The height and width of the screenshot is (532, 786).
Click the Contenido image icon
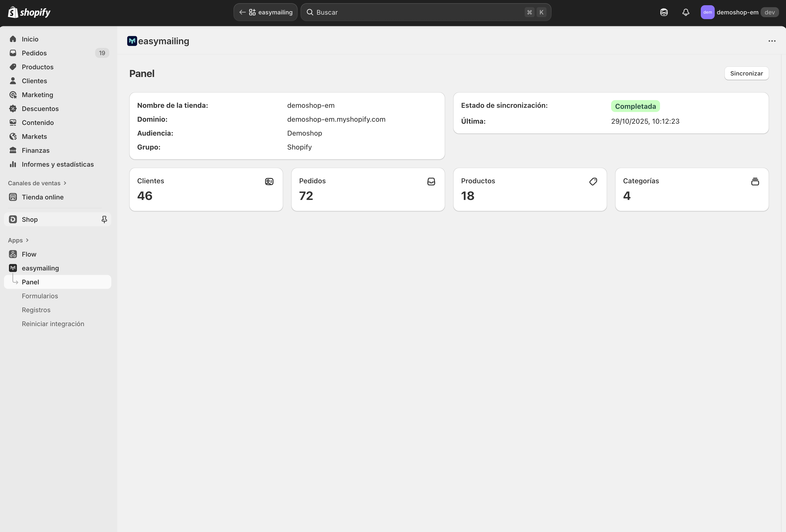[x=13, y=122]
